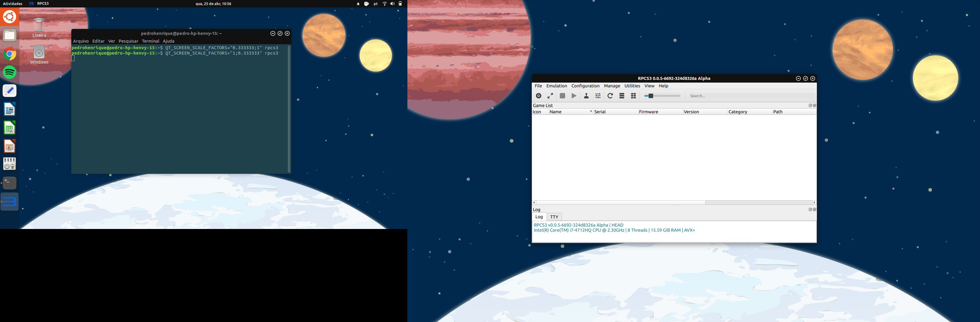This screenshot has width=980, height=322.
Task: Adjust the icon size slider
Action: pos(650,96)
